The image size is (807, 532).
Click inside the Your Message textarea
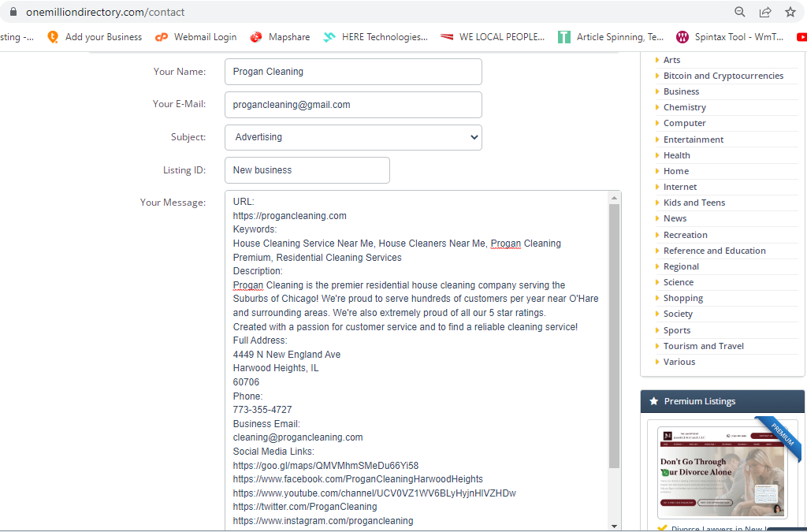tap(416, 360)
